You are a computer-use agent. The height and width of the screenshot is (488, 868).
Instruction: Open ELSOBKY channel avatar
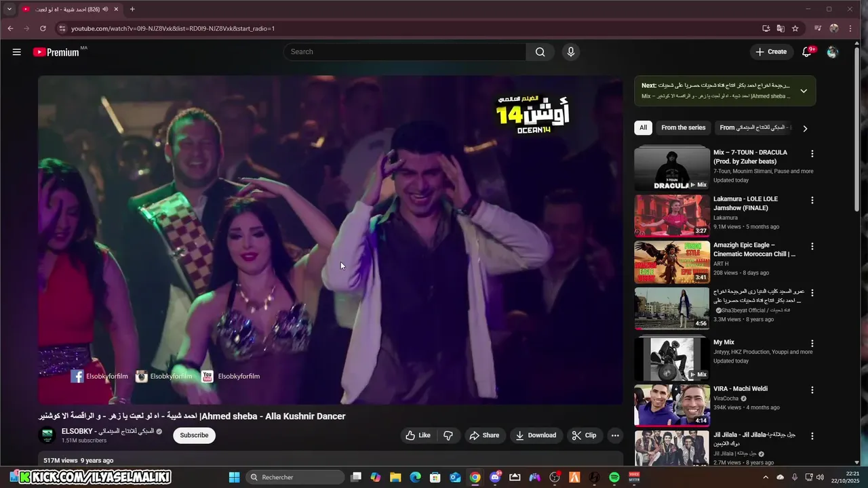[47, 435]
